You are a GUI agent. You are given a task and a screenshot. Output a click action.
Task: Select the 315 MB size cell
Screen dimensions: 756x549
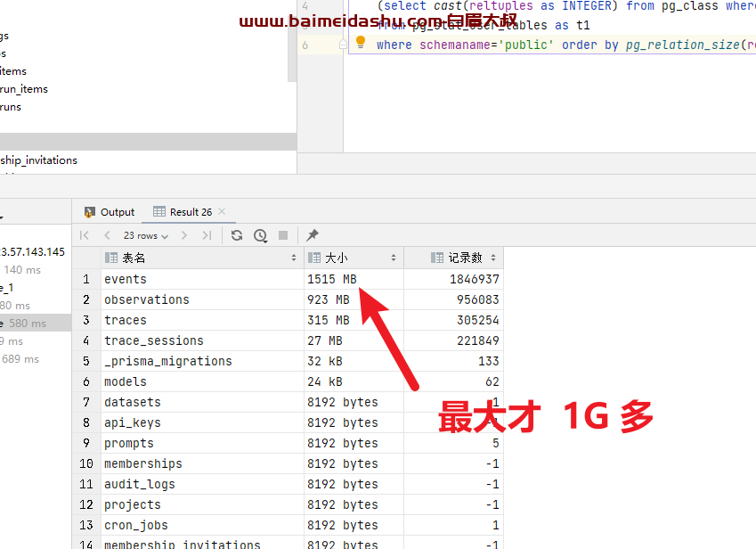coord(354,320)
